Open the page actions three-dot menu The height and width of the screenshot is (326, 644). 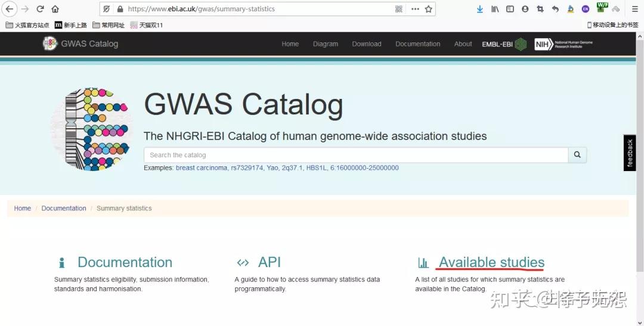point(415,9)
